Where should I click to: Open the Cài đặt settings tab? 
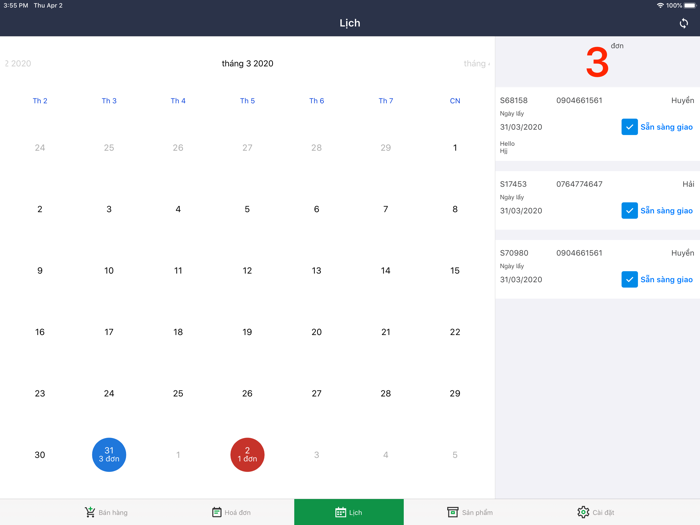[x=596, y=512]
